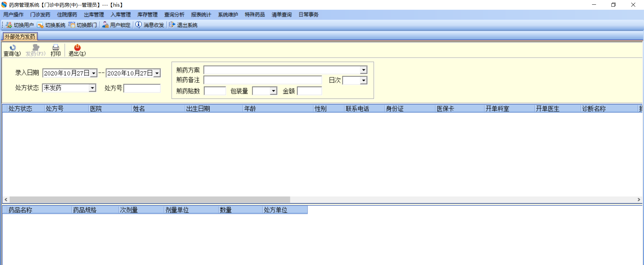Click the 药品规格 column header
Viewport: 644px width, 265px height.
96,210
